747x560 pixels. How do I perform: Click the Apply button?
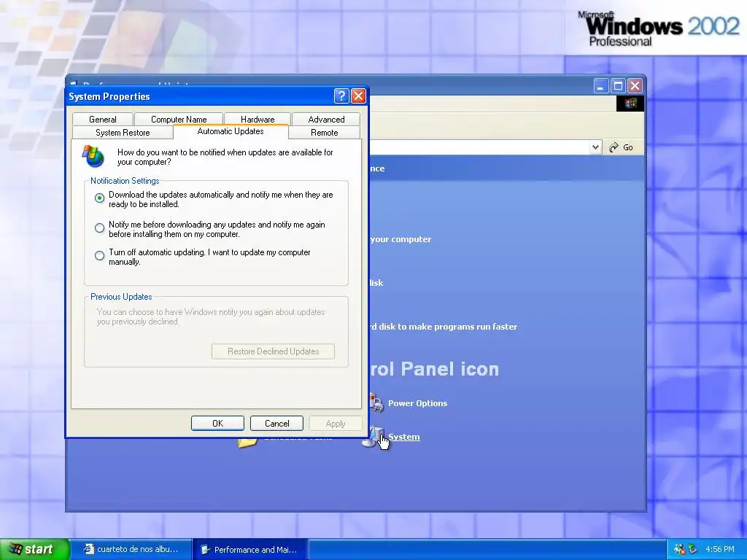point(336,424)
